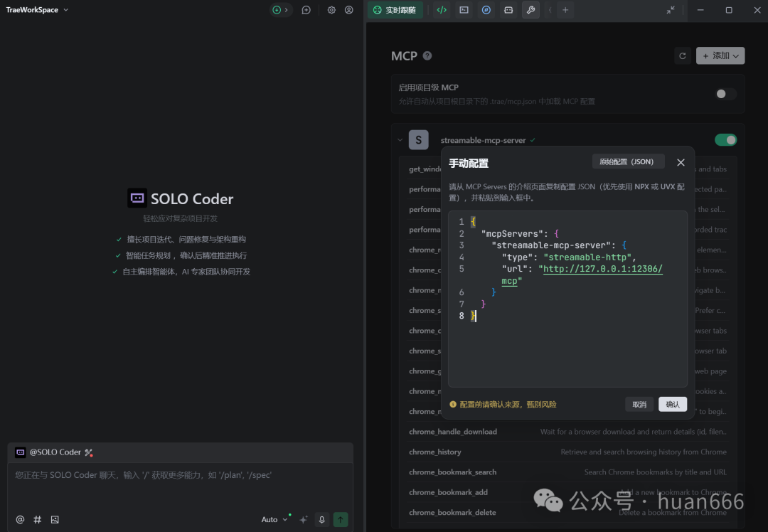Viewport: 768px width, 532px height.
Task: Click 确认 to confirm configuration
Action: click(673, 404)
